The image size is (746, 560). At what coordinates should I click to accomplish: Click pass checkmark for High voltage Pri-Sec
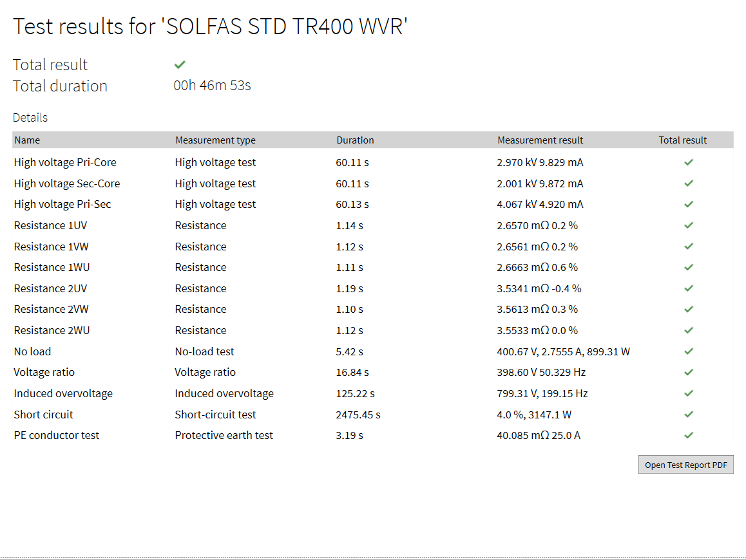[689, 204]
